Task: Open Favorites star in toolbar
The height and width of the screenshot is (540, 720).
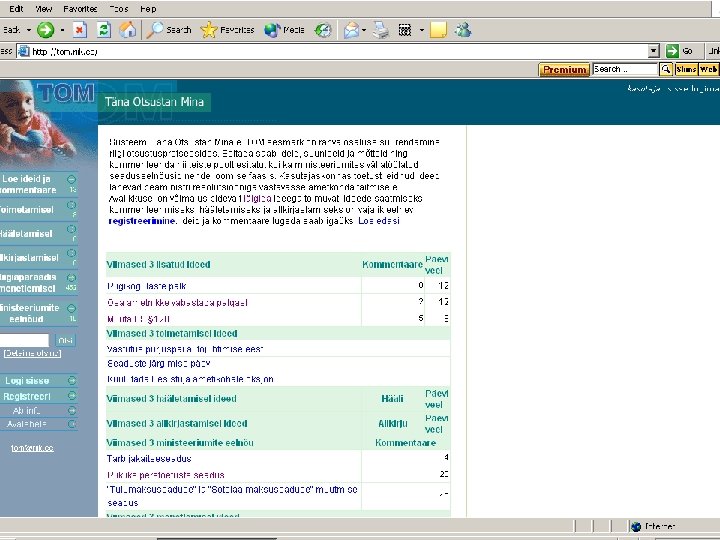Action: (227, 30)
